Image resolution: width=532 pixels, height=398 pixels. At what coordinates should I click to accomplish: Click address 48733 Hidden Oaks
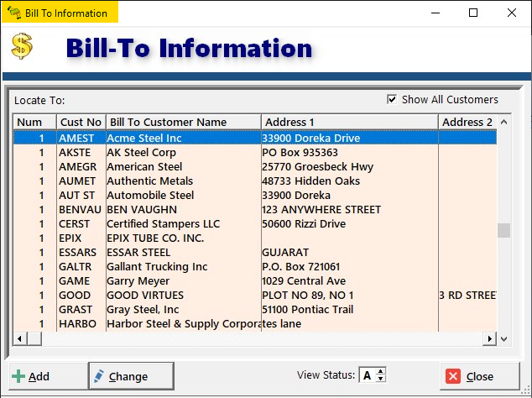310,181
